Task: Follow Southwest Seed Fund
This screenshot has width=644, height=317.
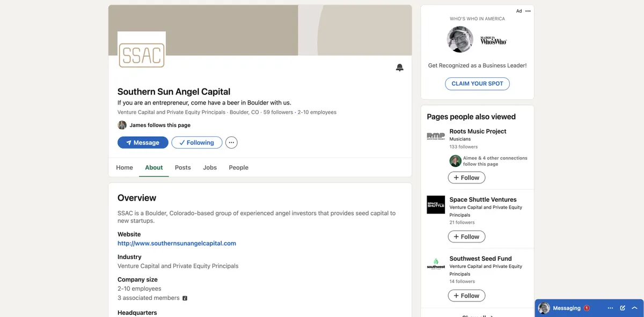Action: click(x=466, y=296)
